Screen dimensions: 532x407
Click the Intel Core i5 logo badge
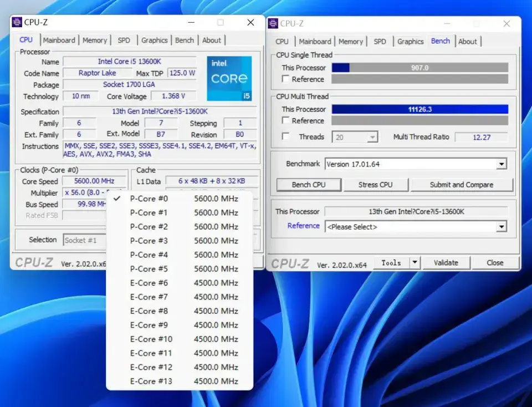(x=229, y=78)
